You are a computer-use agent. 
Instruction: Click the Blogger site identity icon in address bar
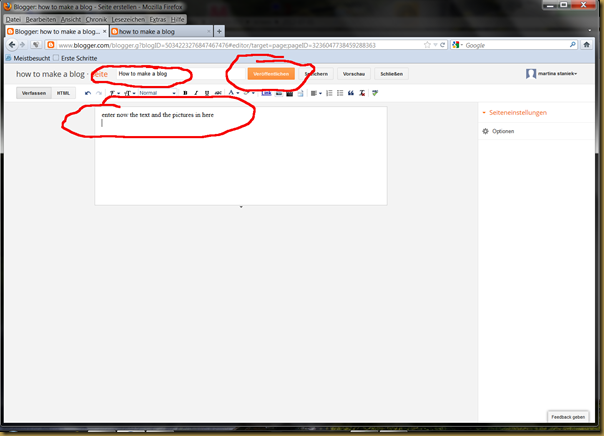(x=50, y=45)
